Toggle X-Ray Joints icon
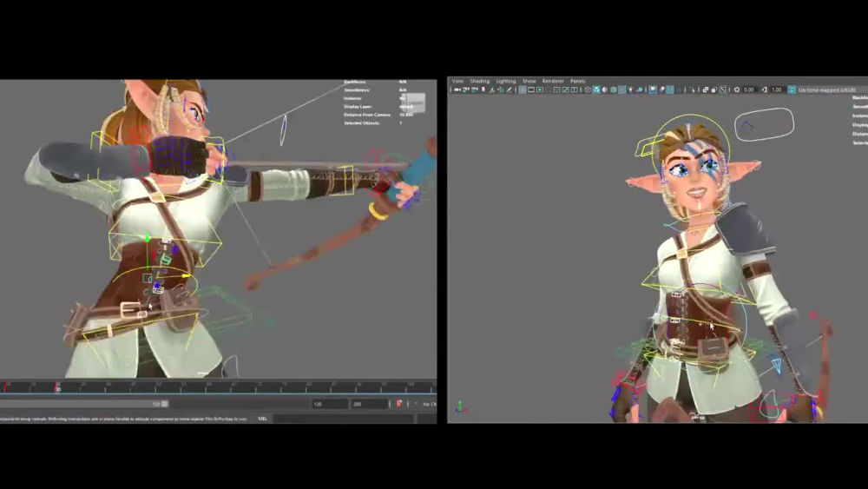 pyautogui.click(x=723, y=89)
